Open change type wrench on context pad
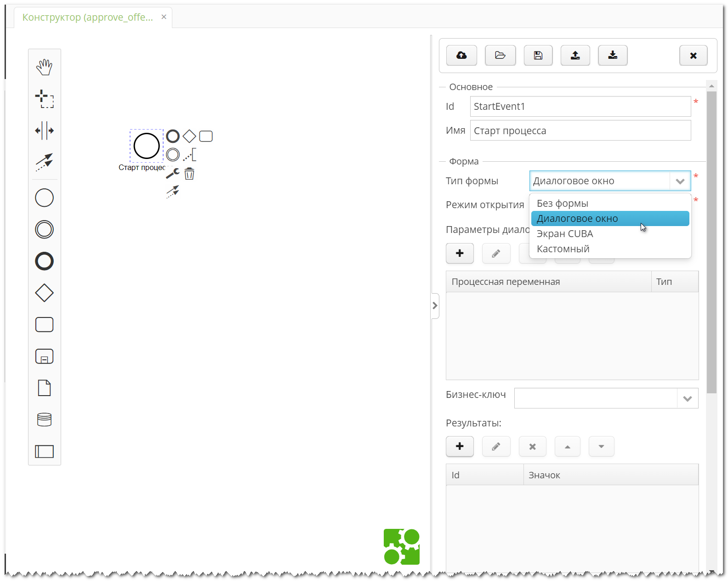This screenshot has width=728, height=584. click(x=173, y=173)
